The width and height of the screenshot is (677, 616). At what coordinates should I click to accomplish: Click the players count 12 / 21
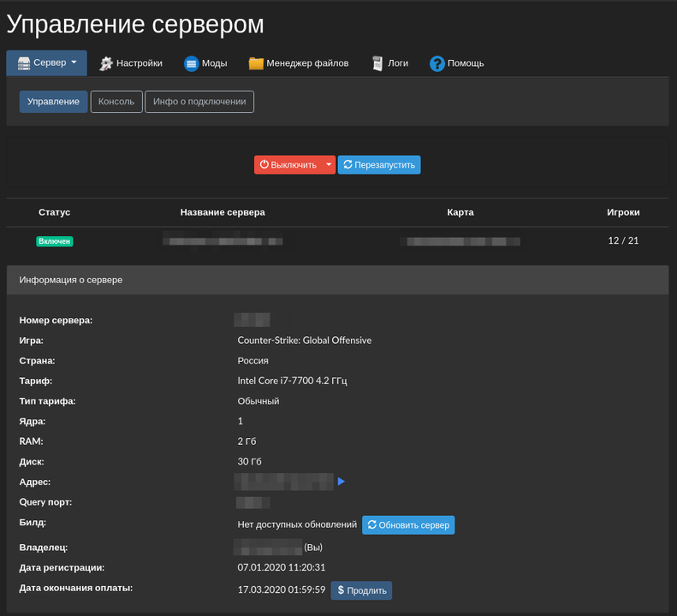[x=623, y=241]
